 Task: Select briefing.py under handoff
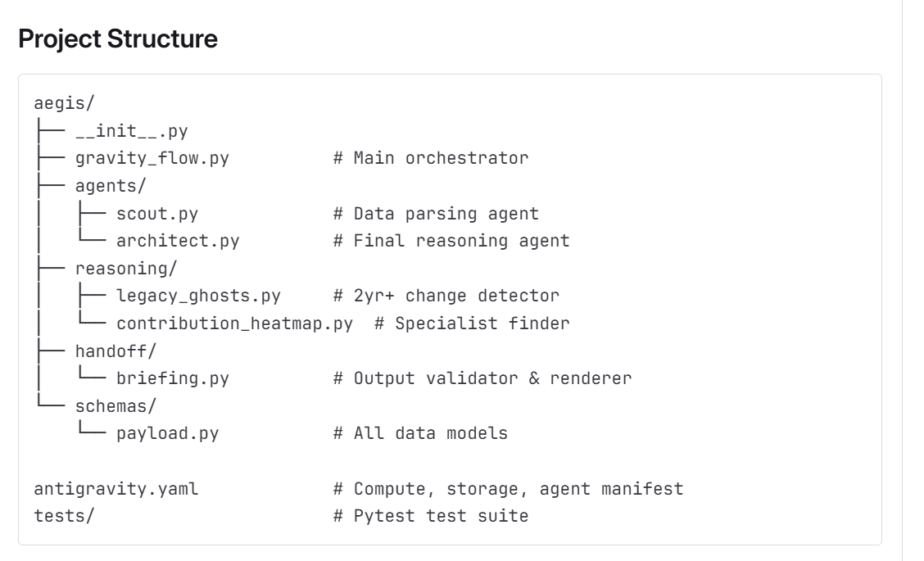[172, 378]
